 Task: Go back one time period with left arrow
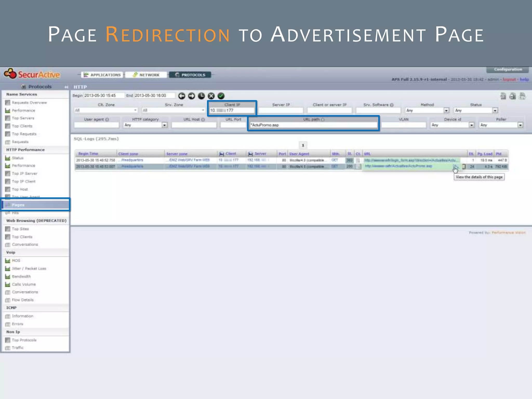tap(182, 96)
